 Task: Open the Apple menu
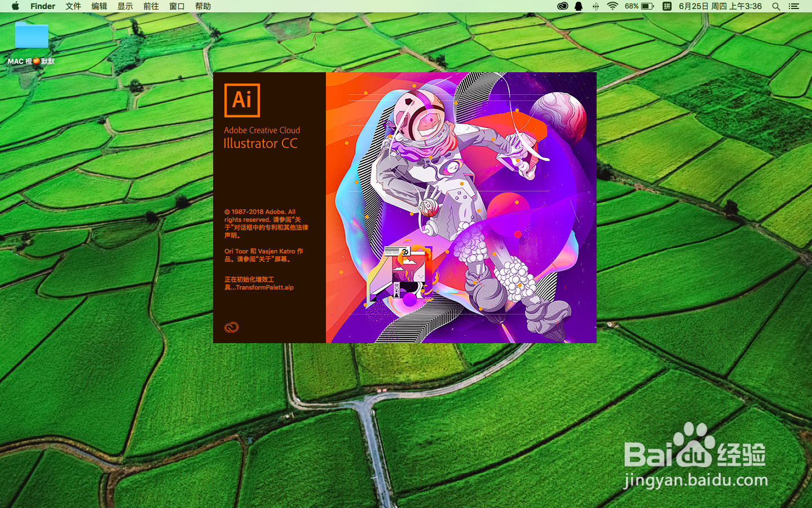point(15,6)
